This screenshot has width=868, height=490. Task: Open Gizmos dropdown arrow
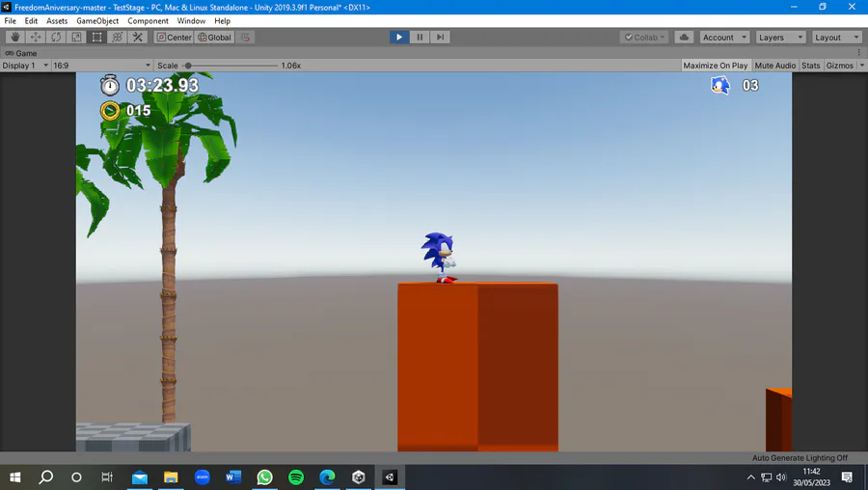pos(862,66)
